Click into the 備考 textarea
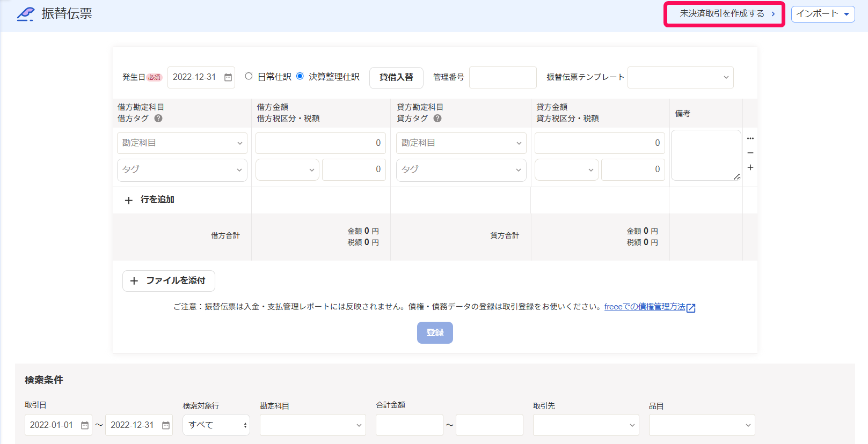Viewport: 868px width, 444px height. point(706,156)
